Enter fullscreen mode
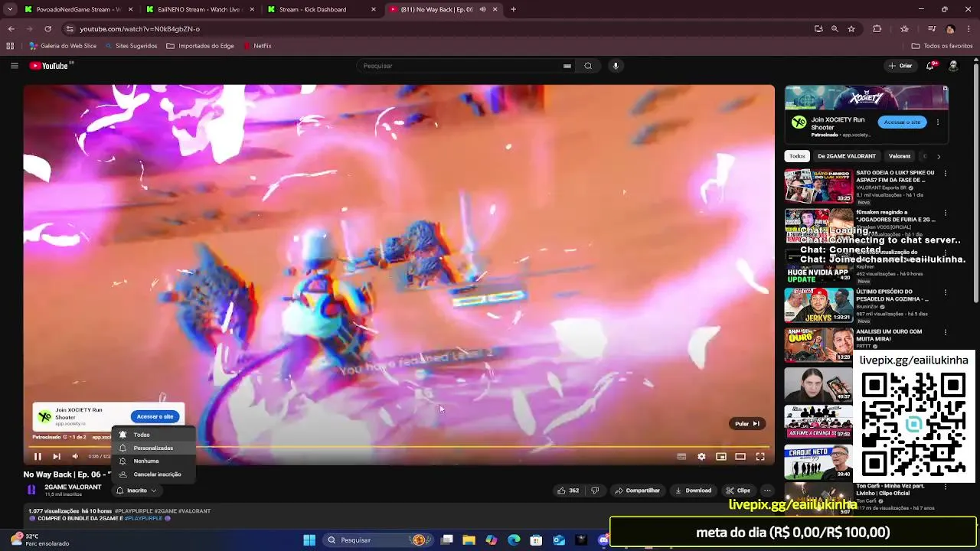980x551 pixels. [760, 456]
